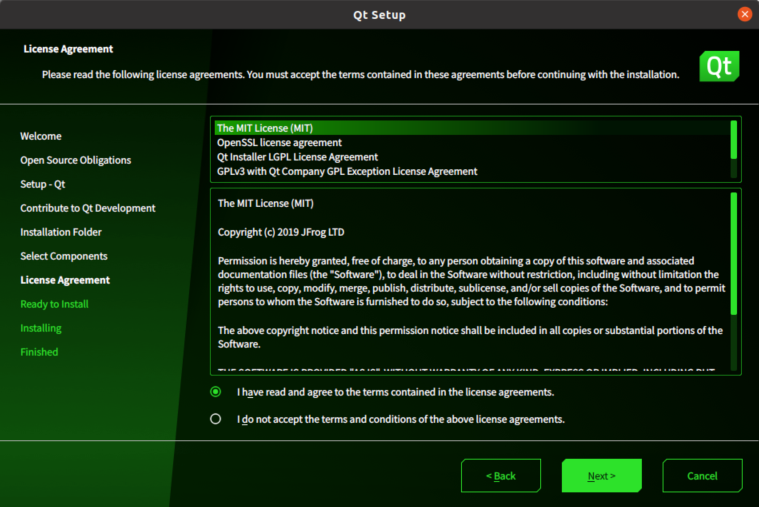Click Finished sidebar step
Image resolution: width=759 pixels, height=507 pixels.
(39, 352)
